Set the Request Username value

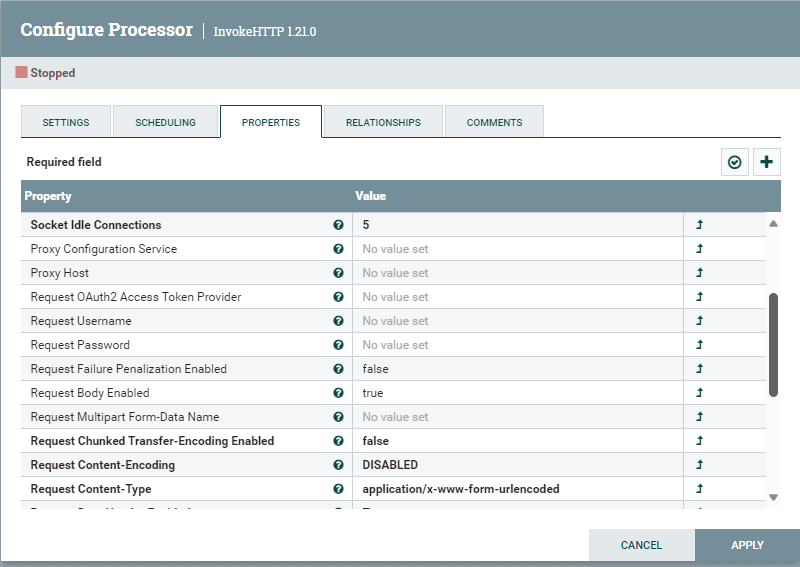tap(517, 321)
